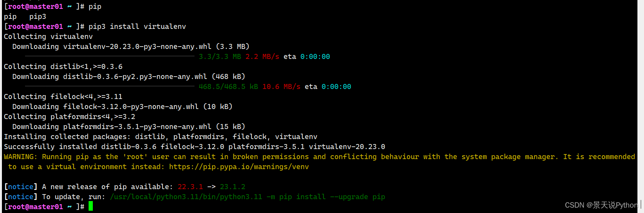Click the vertical scrollbar on the right edge
Viewport: 644px width, 213px height.
(x=641, y=106)
